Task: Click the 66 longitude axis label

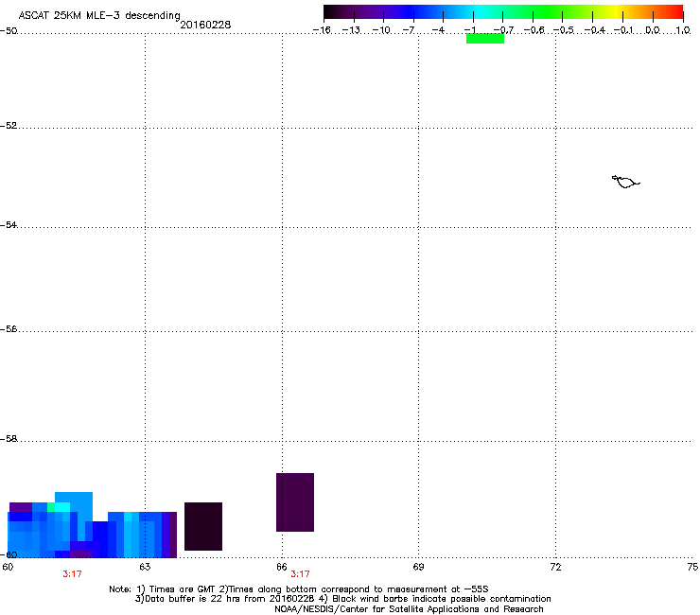Action: [282, 567]
